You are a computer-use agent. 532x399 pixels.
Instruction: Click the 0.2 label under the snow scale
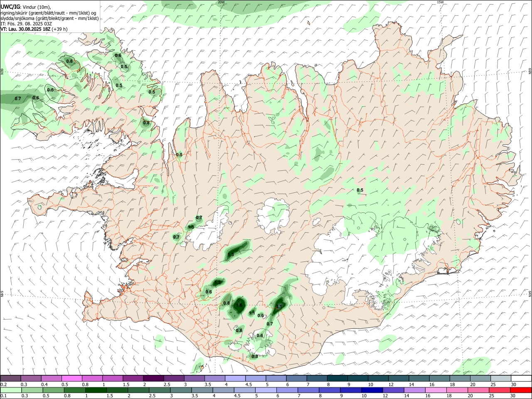(x=4, y=384)
